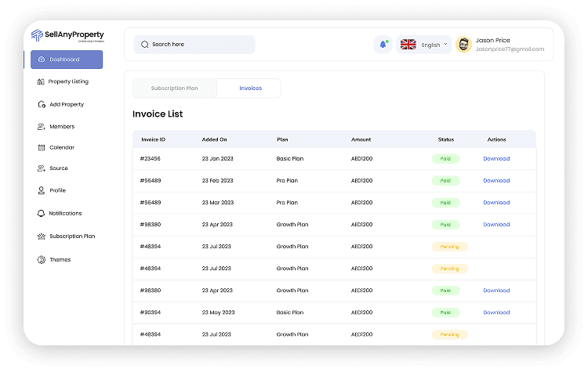This screenshot has width=588, height=372.
Task: Switch to the Subscription Plan tab
Action: [x=175, y=88]
